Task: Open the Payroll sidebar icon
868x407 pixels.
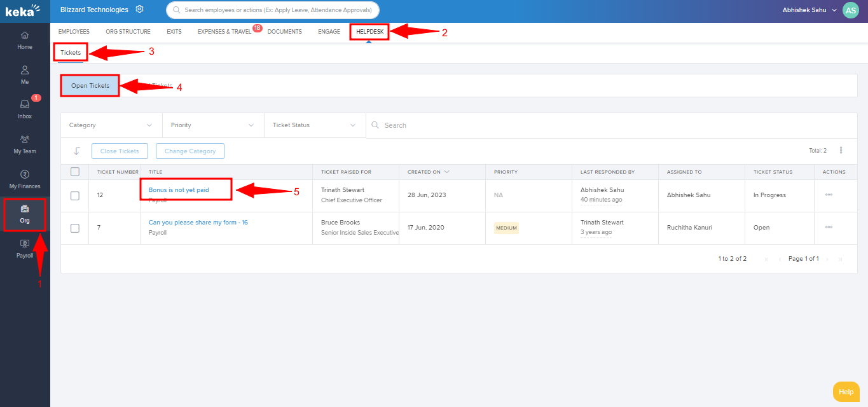Action: tap(25, 244)
